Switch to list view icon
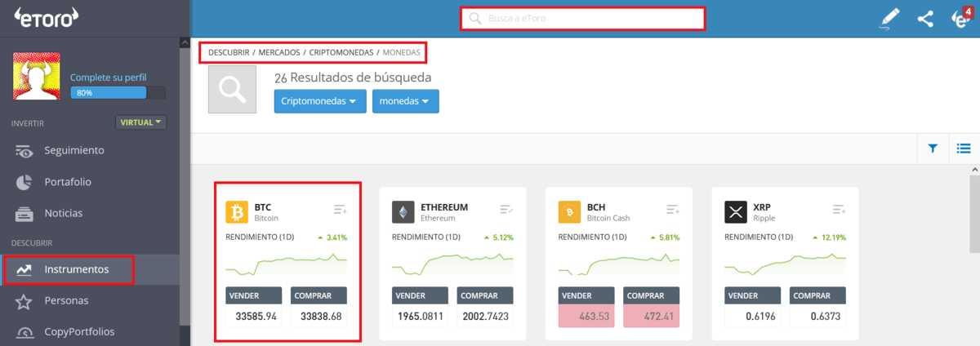The width and height of the screenshot is (980, 346). [964, 149]
